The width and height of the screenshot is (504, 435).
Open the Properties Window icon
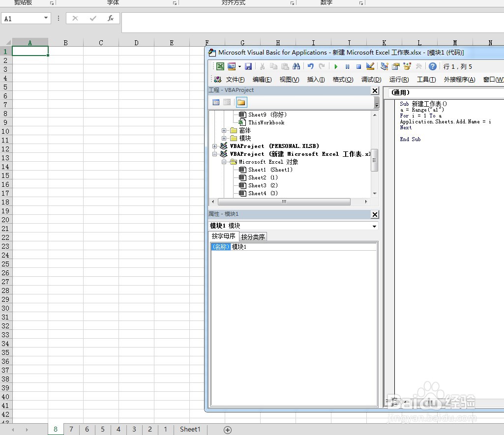coord(396,66)
